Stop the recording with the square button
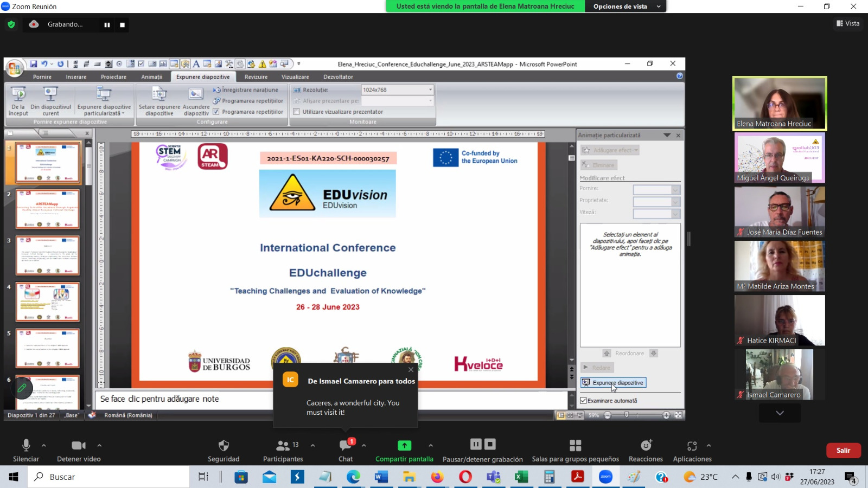 click(x=122, y=25)
